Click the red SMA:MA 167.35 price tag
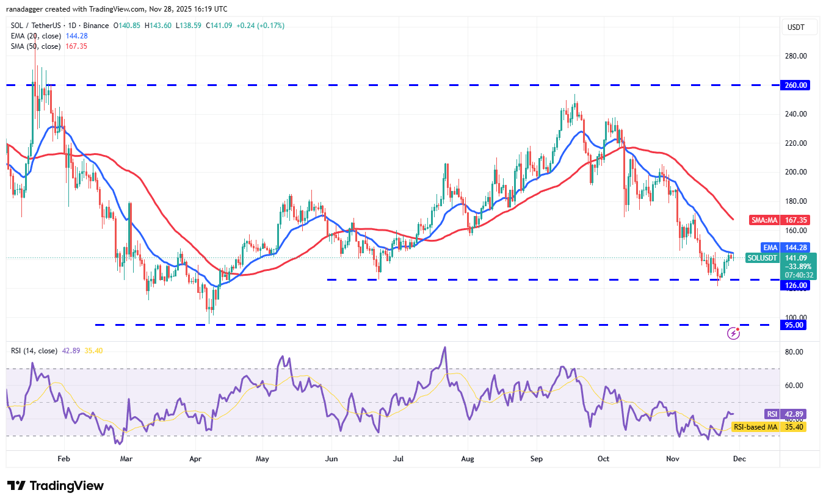Screen dimensions: 826x504 780,220
